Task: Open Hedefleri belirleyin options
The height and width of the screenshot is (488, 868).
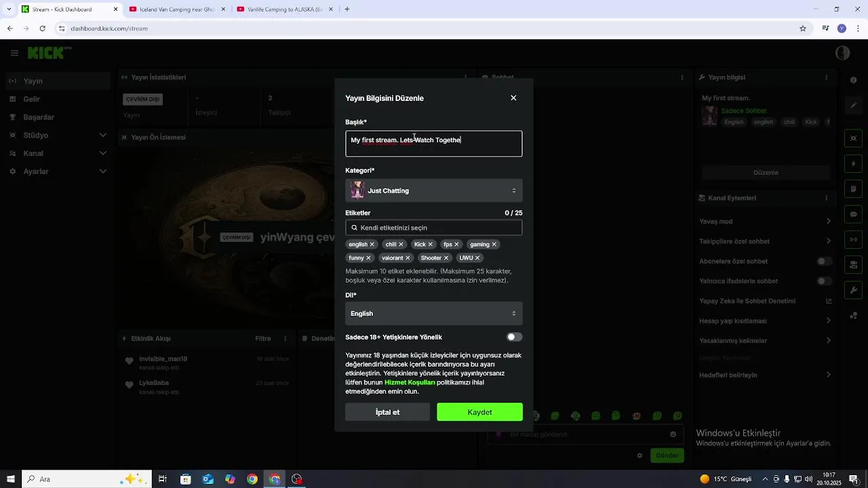Action: pyautogui.click(x=829, y=375)
